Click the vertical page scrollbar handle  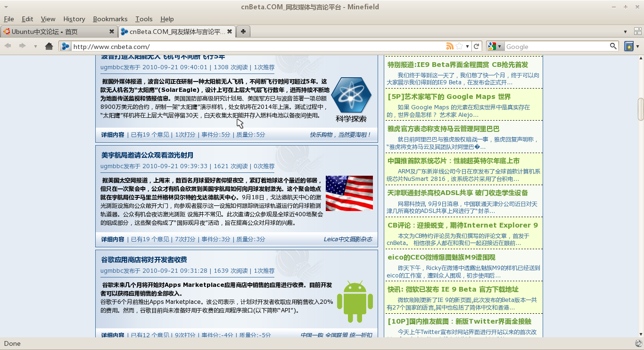point(641,109)
